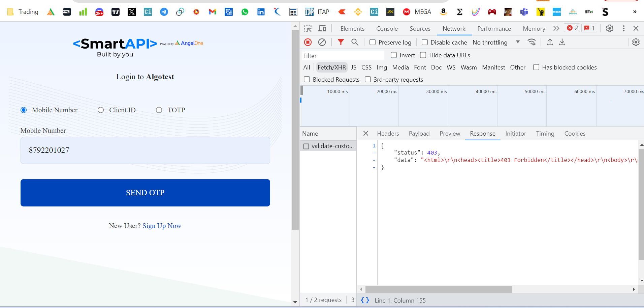Open the Headers tab of request

click(388, 134)
